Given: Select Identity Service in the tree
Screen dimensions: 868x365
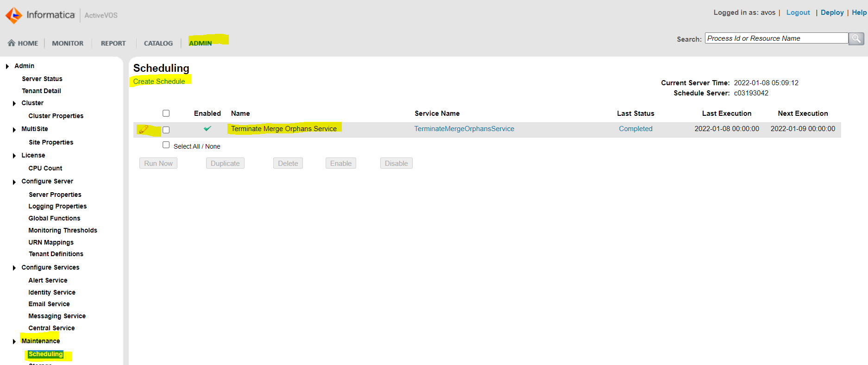Looking at the screenshot, I should (x=52, y=292).
